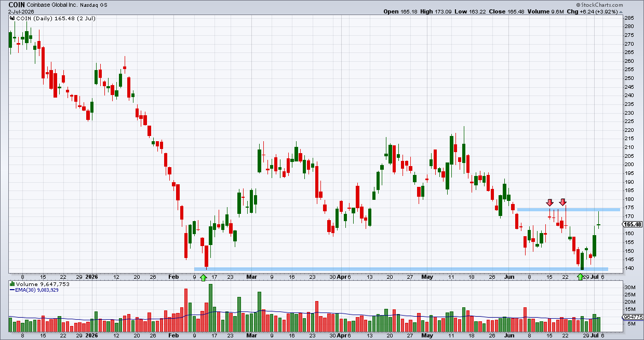Click the last candlestick for 2 July
The height and width of the screenshot is (340, 644).
point(599,221)
